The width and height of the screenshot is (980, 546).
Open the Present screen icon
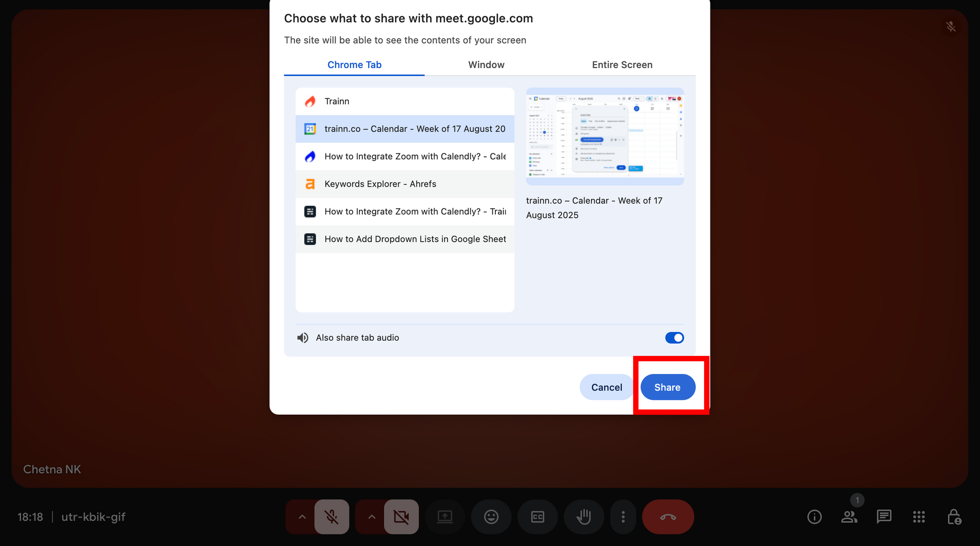tap(444, 517)
